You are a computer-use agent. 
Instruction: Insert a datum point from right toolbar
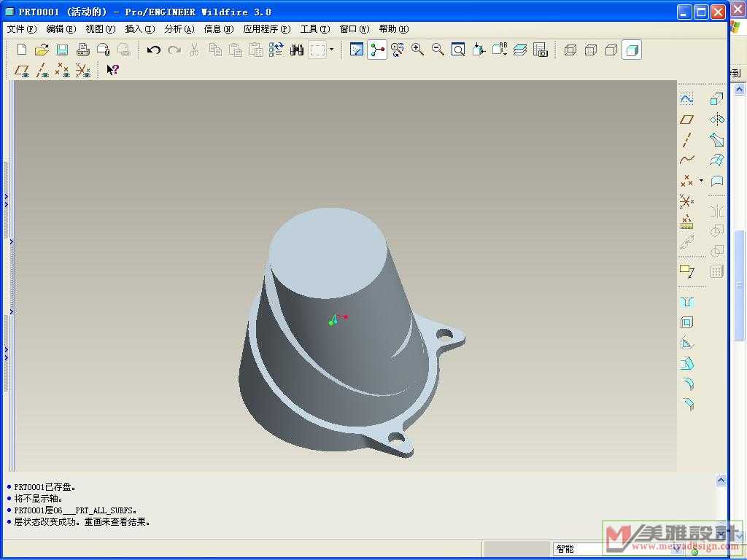point(686,181)
